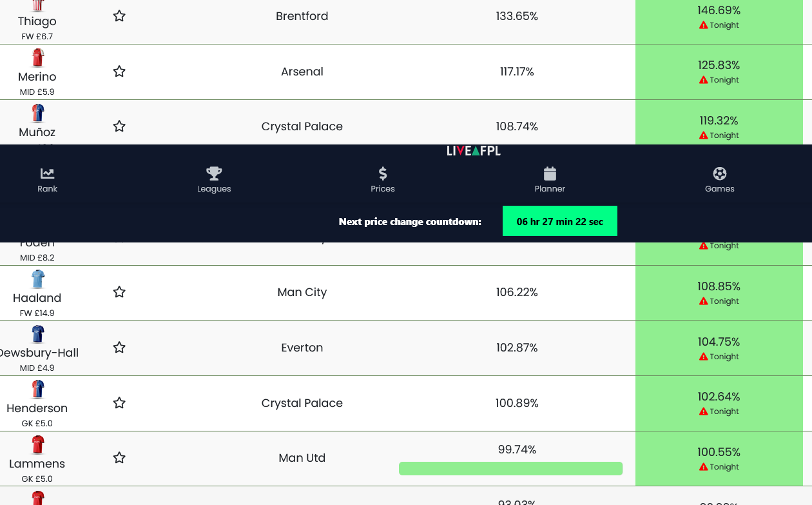This screenshot has width=812, height=505.
Task: Click Haaland's Man City shirt icon
Action: pos(38,279)
